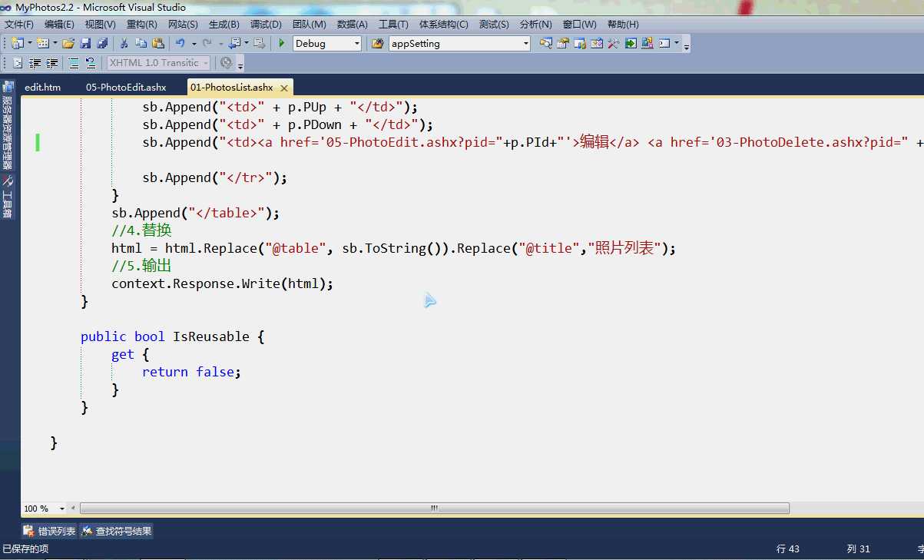Image resolution: width=924 pixels, height=560 pixels.
Task: Open the 服务器资源管理器 side tab
Action: coord(7,125)
